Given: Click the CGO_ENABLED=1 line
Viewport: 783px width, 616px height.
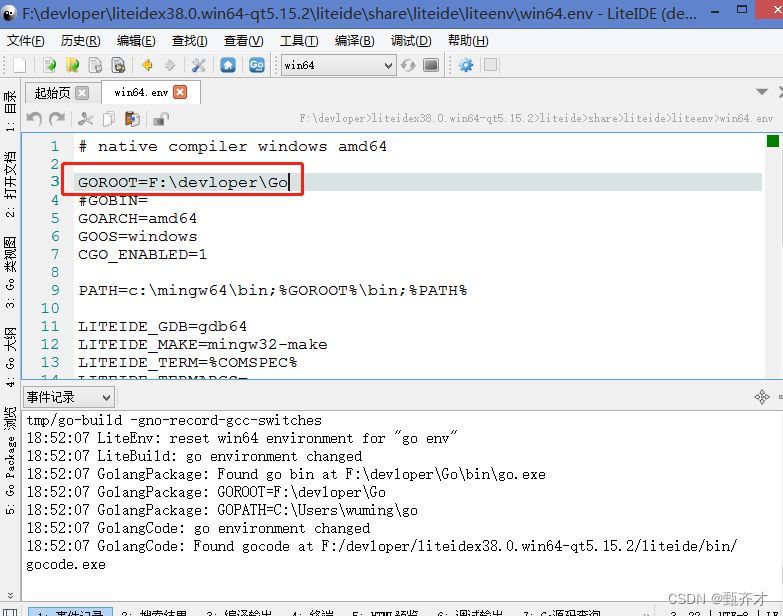Looking at the screenshot, I should point(142,255).
